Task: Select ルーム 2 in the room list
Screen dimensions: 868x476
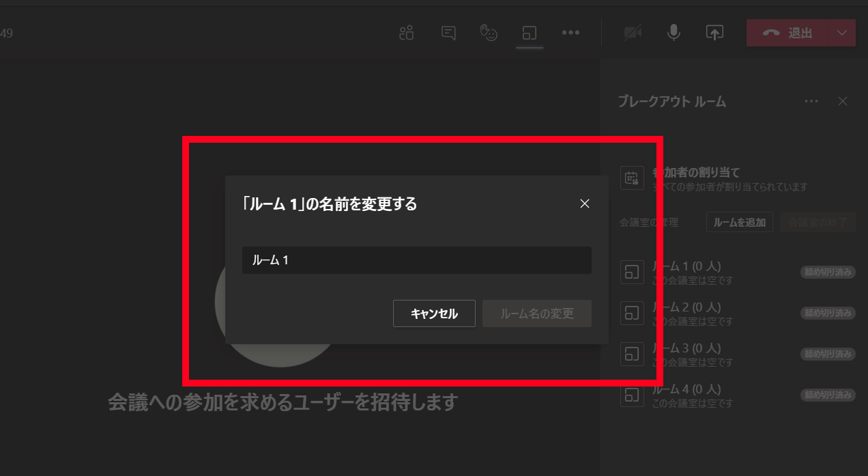Action: click(686, 313)
